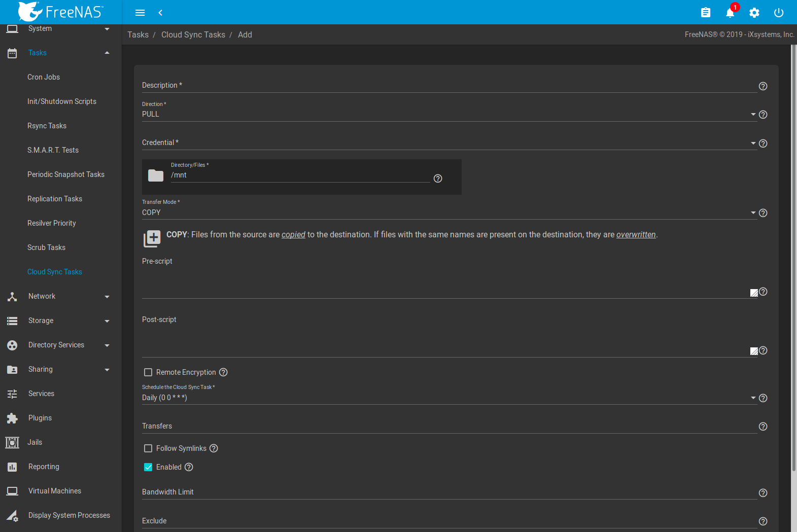The height and width of the screenshot is (532, 797).
Task: Show help for the schedule field
Action: pyautogui.click(x=763, y=398)
